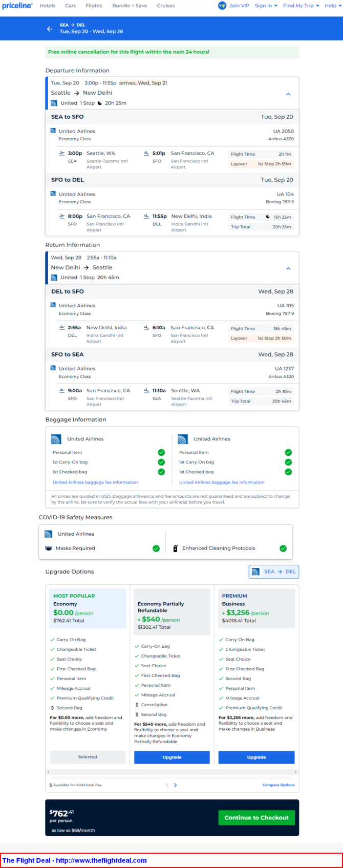Image resolution: width=343 pixels, height=868 pixels.
Task: Click left 1st Checked bag green checkmark
Action: pos(161,472)
